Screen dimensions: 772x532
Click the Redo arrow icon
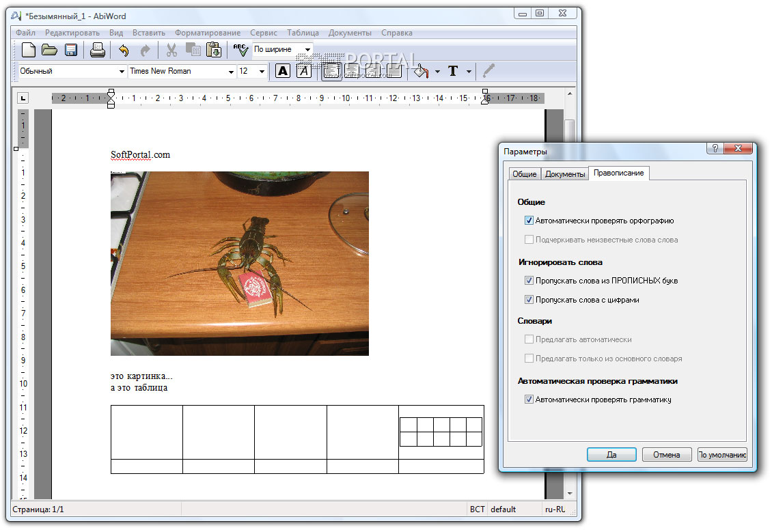tap(146, 51)
